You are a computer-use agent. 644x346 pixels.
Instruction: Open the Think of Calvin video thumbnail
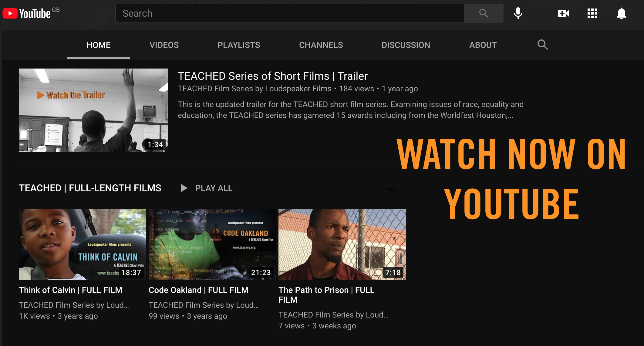pyautogui.click(x=83, y=244)
